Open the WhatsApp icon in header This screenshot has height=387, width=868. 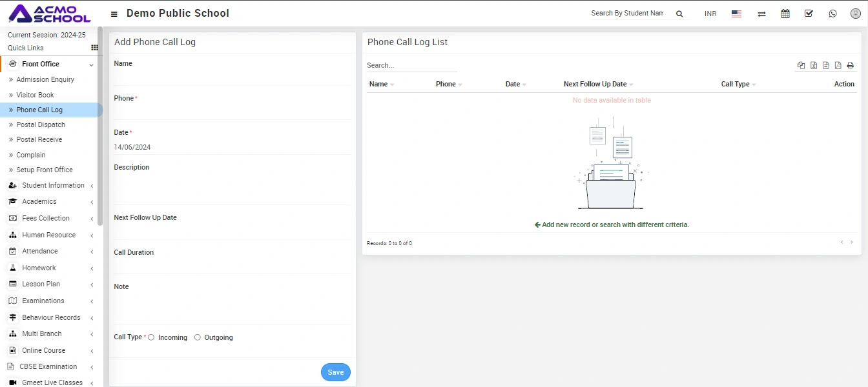[x=832, y=14]
